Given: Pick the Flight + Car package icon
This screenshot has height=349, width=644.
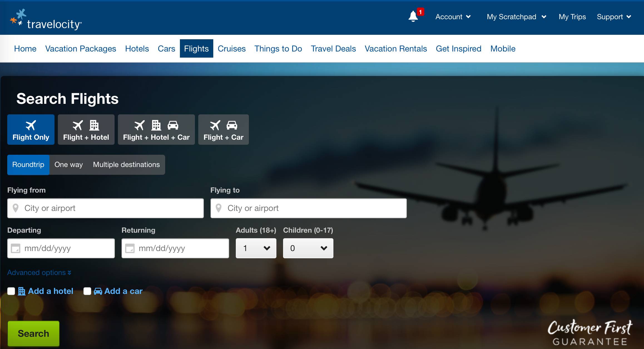Looking at the screenshot, I should pyautogui.click(x=223, y=130).
